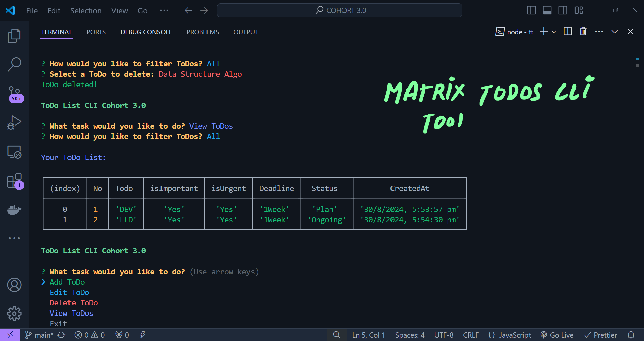This screenshot has width=644, height=341.
Task: Click the lightning bolt status icon
Action: tap(143, 335)
